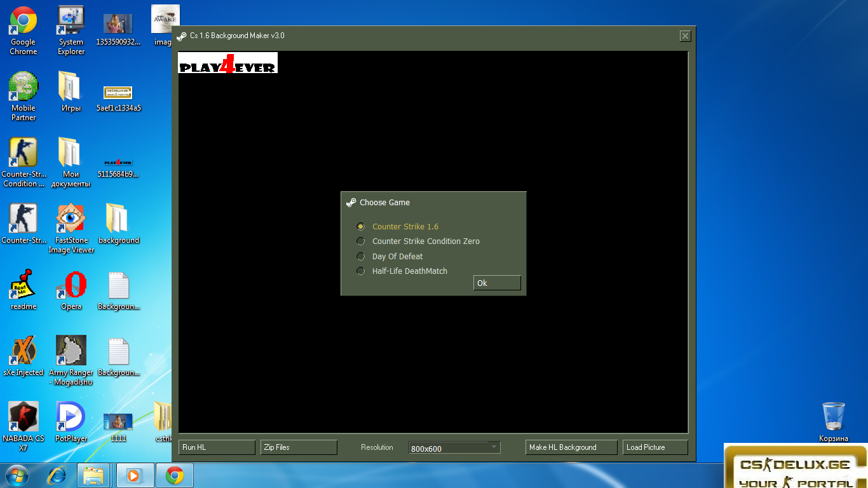This screenshot has height=488, width=868.
Task: Click Make HL Background button
Action: (x=571, y=447)
